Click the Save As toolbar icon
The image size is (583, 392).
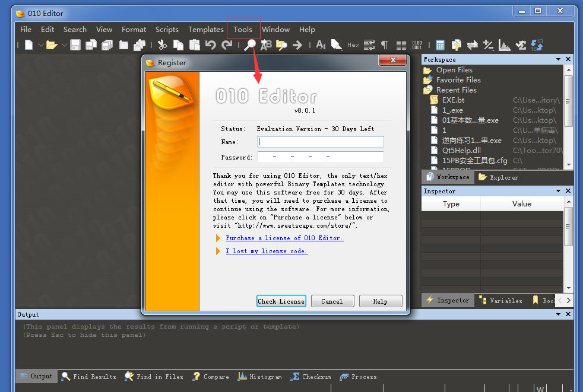[x=91, y=45]
